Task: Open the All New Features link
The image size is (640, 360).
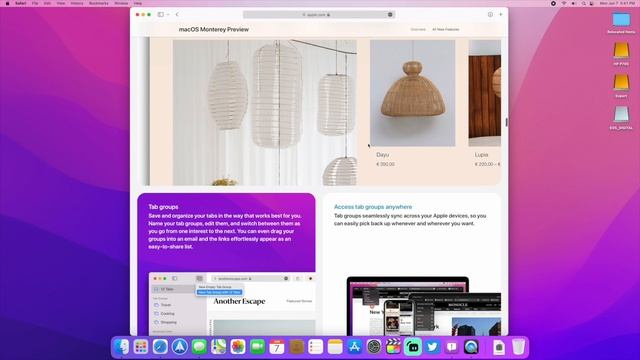Action: pos(446,29)
